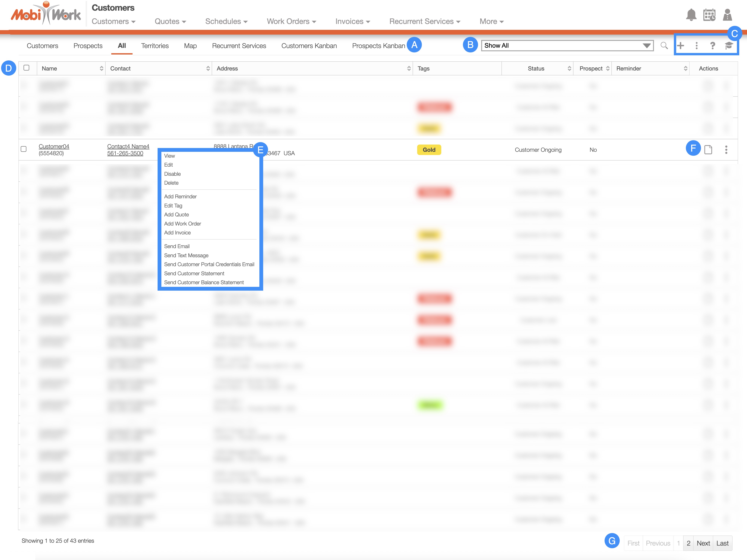Open the Customer04 name link
Screen dimensions: 747x560
(54, 146)
